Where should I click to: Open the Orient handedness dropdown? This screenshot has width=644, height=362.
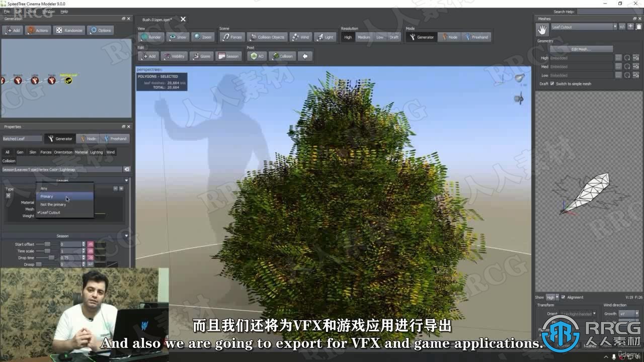578,314
